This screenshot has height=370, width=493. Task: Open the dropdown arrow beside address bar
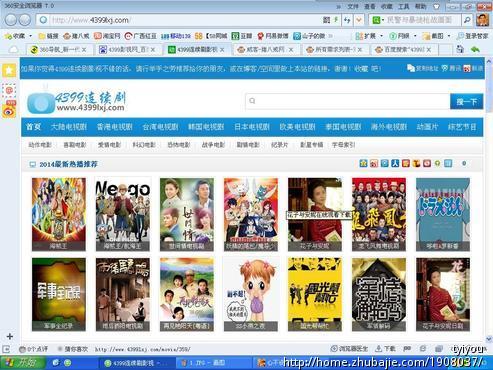click(359, 20)
